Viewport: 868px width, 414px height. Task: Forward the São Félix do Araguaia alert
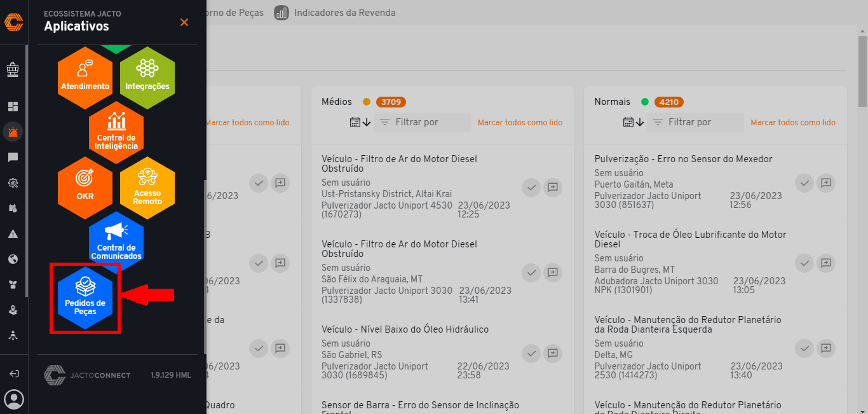(x=553, y=272)
